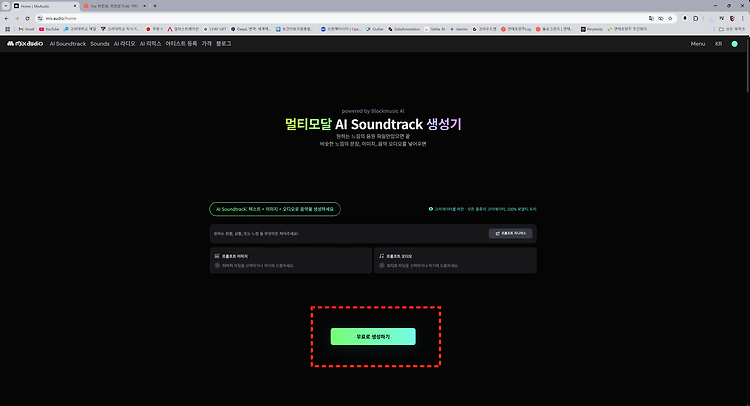Viewport: 750px width, 406px height.
Task: Switch to the Home | MixAudio tab
Action: tap(45, 6)
